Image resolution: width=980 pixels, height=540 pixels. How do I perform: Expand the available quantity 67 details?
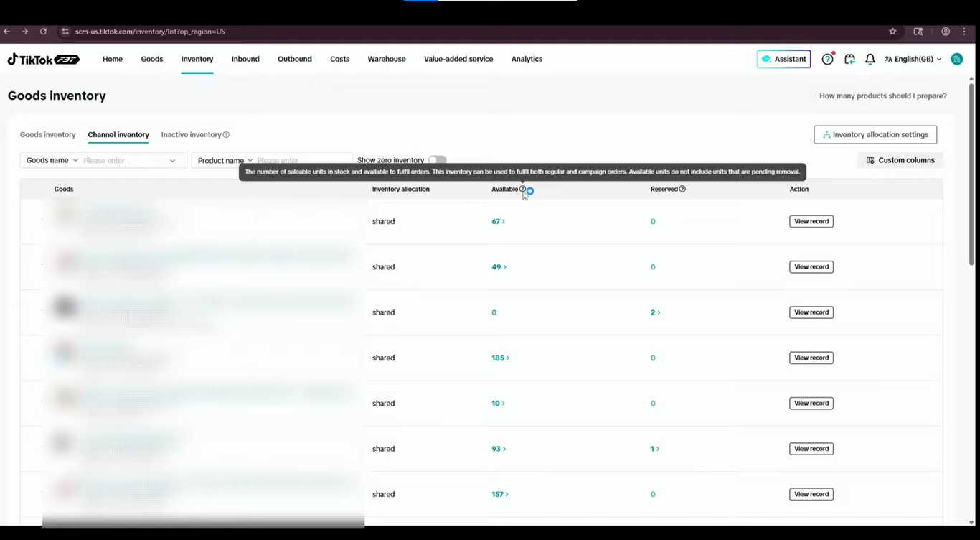[498, 221]
